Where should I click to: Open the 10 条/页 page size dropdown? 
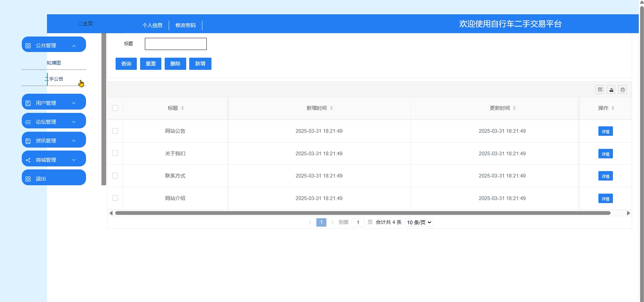click(419, 222)
